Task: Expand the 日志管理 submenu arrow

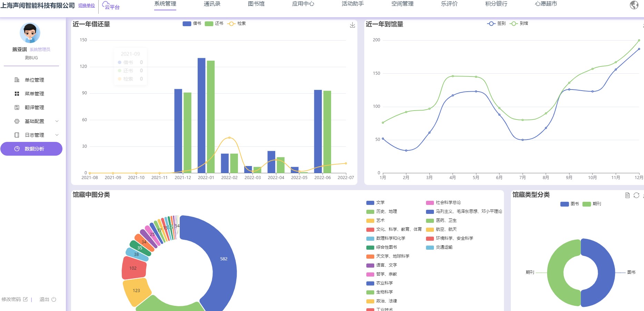Action: 57,135
